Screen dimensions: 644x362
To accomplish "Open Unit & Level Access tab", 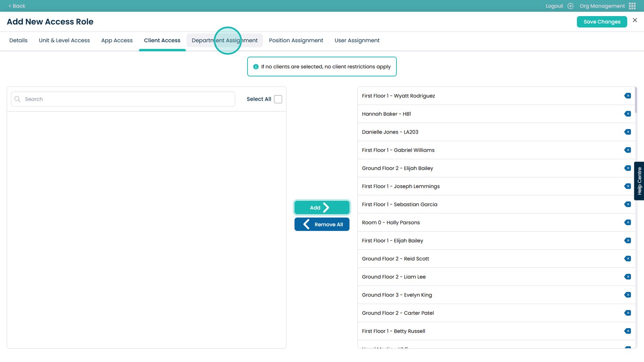I will click(64, 41).
